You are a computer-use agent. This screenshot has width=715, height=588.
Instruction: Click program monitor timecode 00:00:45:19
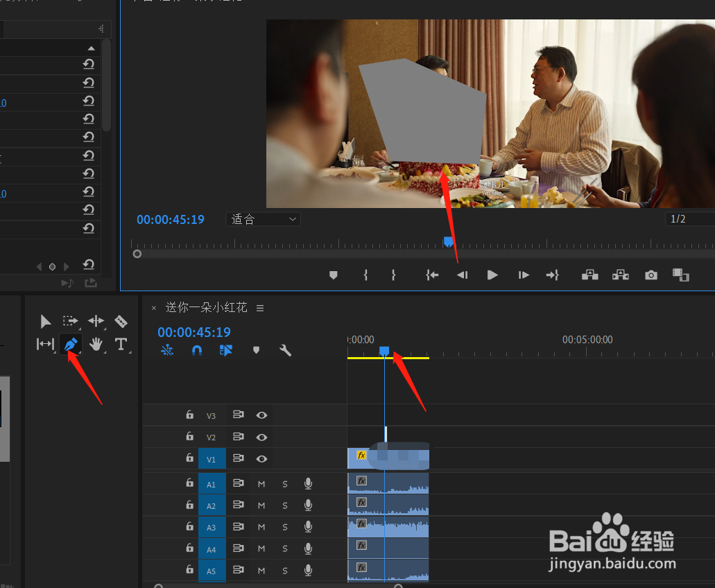(171, 220)
